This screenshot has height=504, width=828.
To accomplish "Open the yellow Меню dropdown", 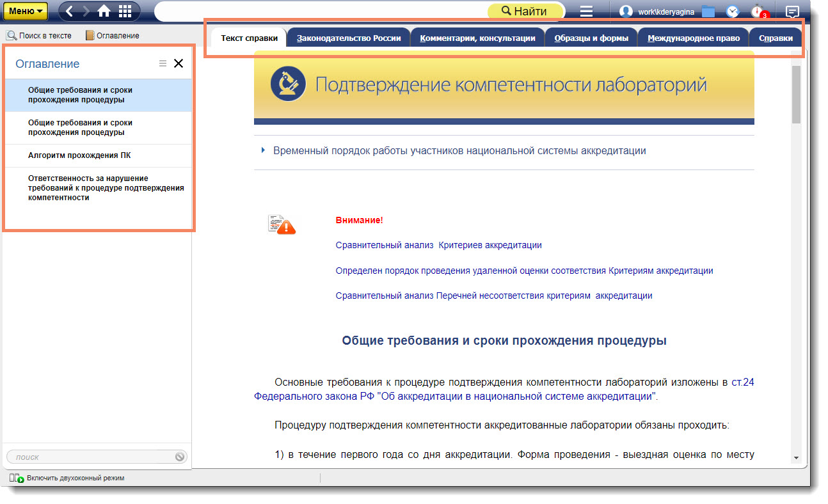I will point(26,11).
